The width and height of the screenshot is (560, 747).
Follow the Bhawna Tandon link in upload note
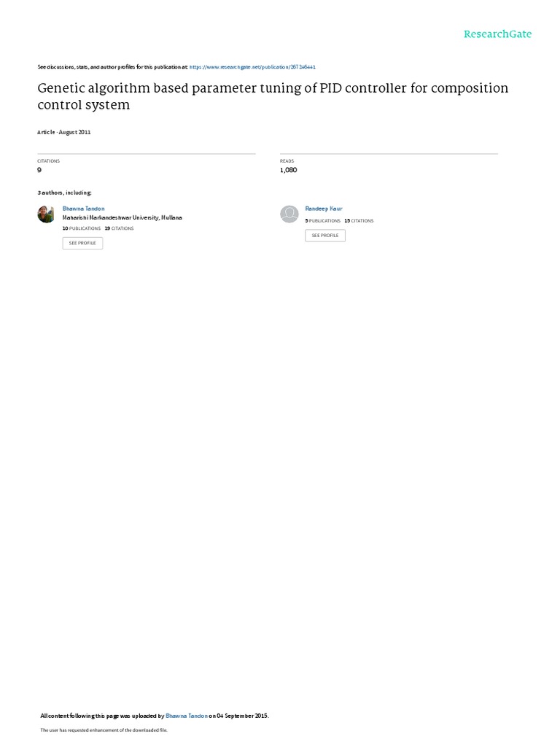187,716
